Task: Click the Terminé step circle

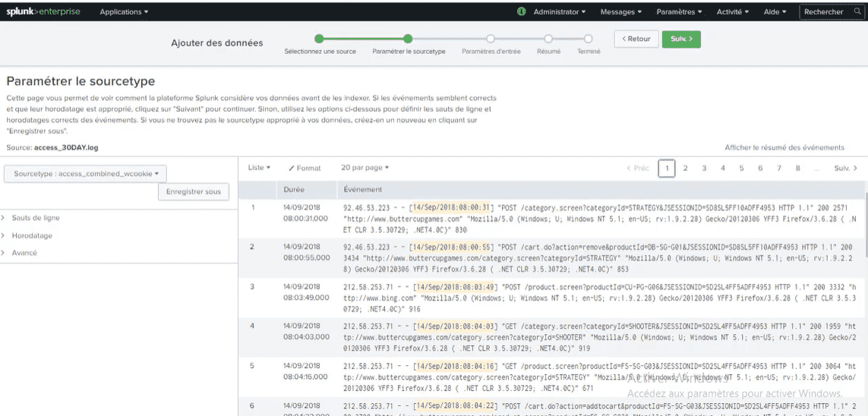Action: coord(589,39)
